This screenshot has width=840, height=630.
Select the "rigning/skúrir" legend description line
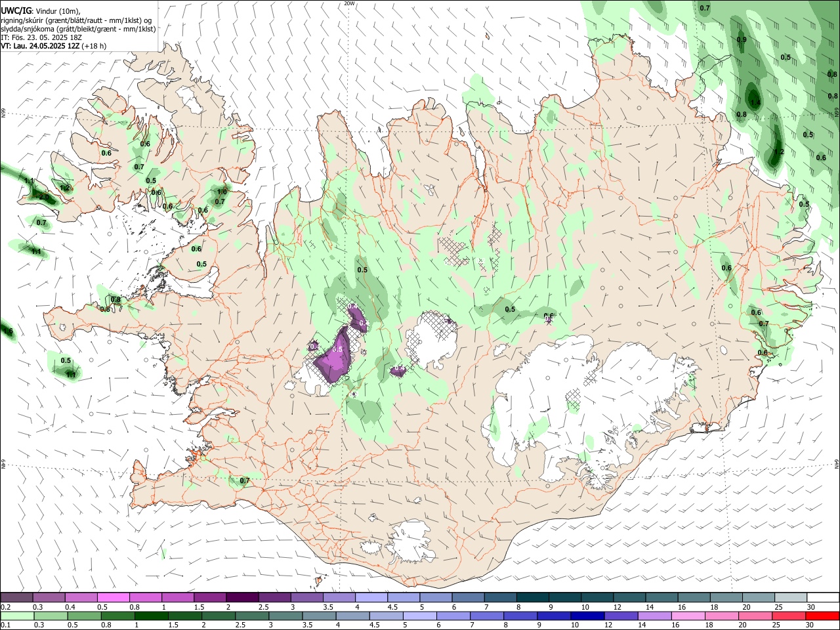[76, 20]
